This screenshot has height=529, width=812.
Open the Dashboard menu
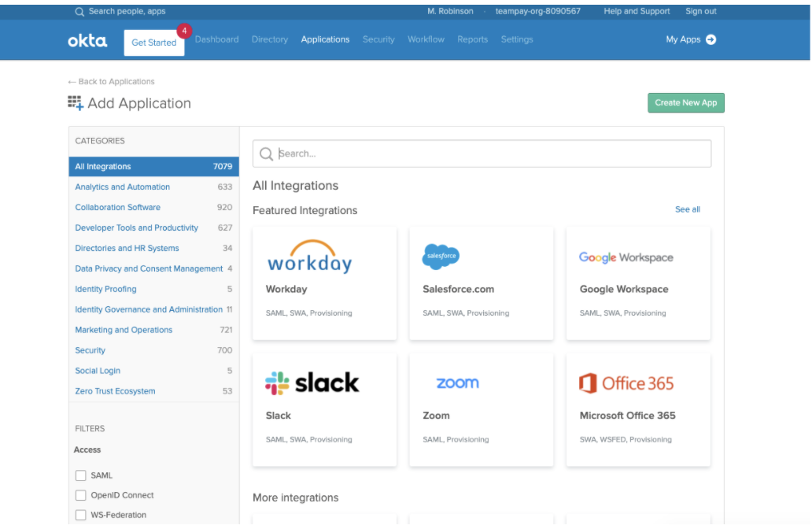(x=217, y=39)
